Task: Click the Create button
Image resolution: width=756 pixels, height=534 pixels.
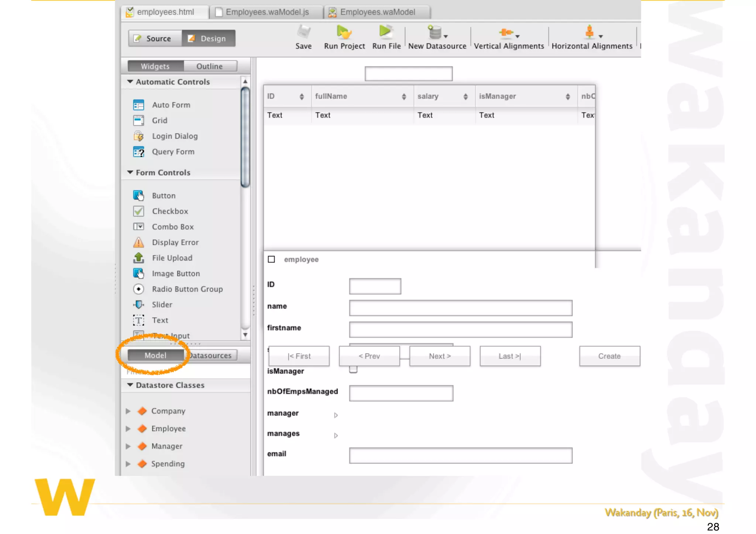Action: coord(609,356)
